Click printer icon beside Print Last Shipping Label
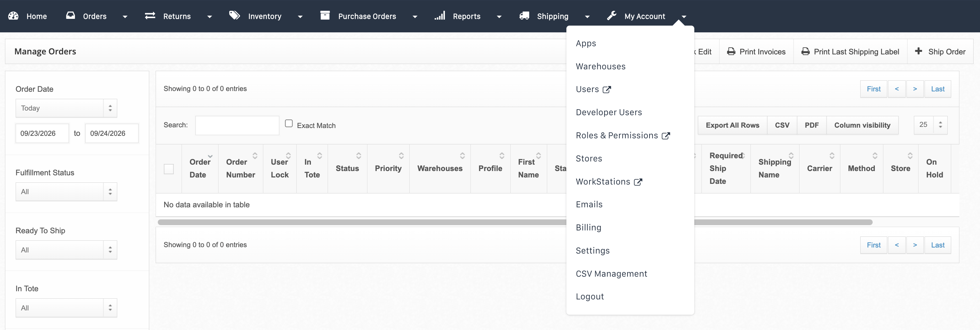 click(806, 51)
